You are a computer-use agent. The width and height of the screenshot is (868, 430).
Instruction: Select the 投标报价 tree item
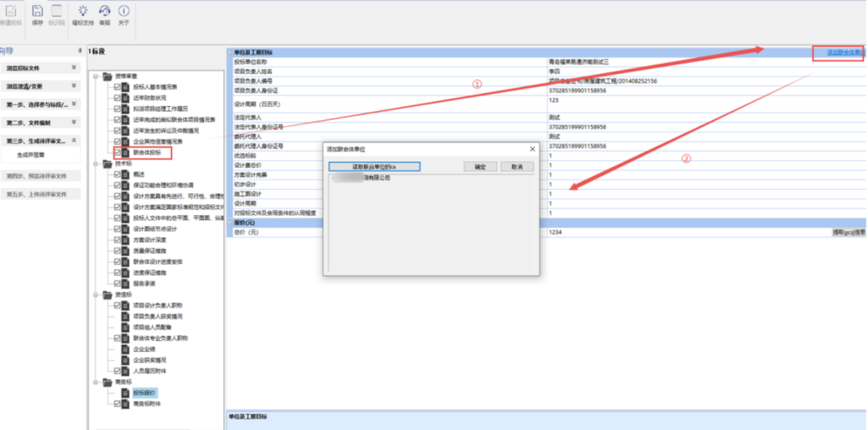(x=145, y=393)
